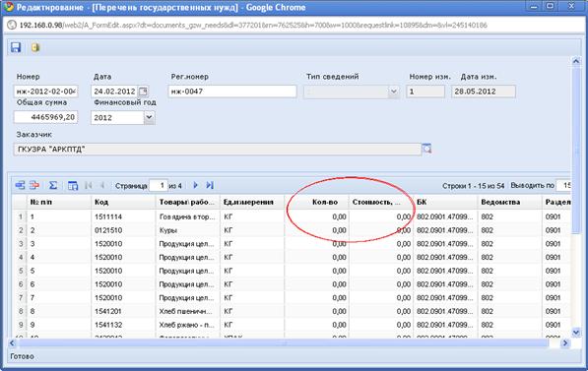The image size is (588, 371).
Task: Click the page info icon in address bar
Action: 12,26
